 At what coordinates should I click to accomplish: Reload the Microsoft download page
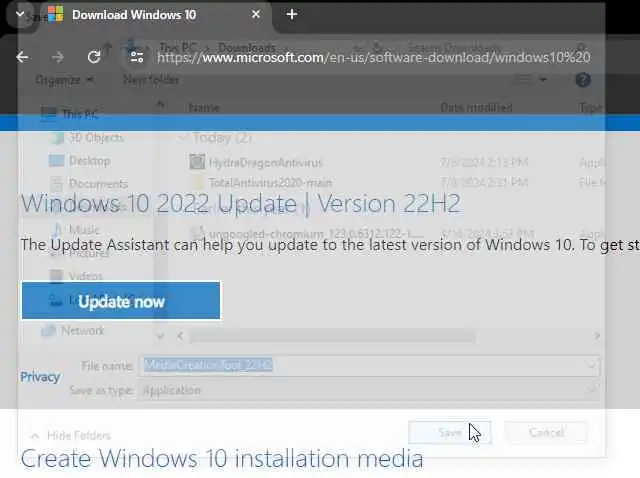coord(94,57)
